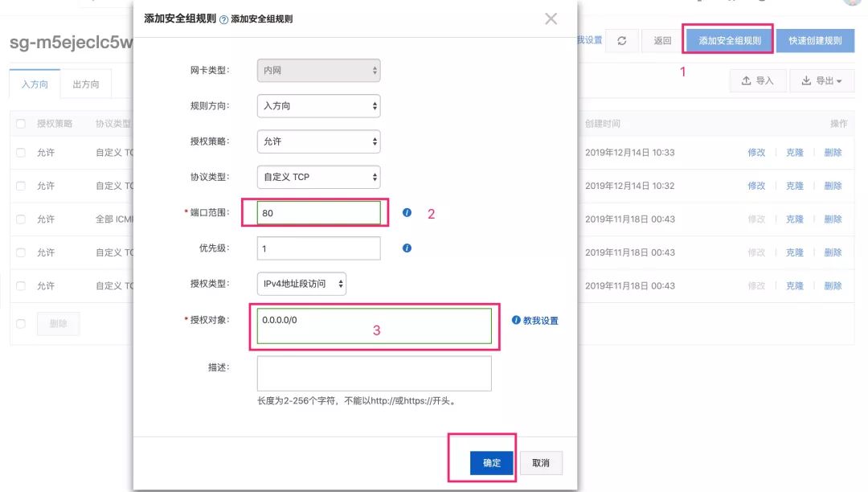The image size is (868, 492).
Task: Click the 授权对象 text area
Action: coord(375,326)
